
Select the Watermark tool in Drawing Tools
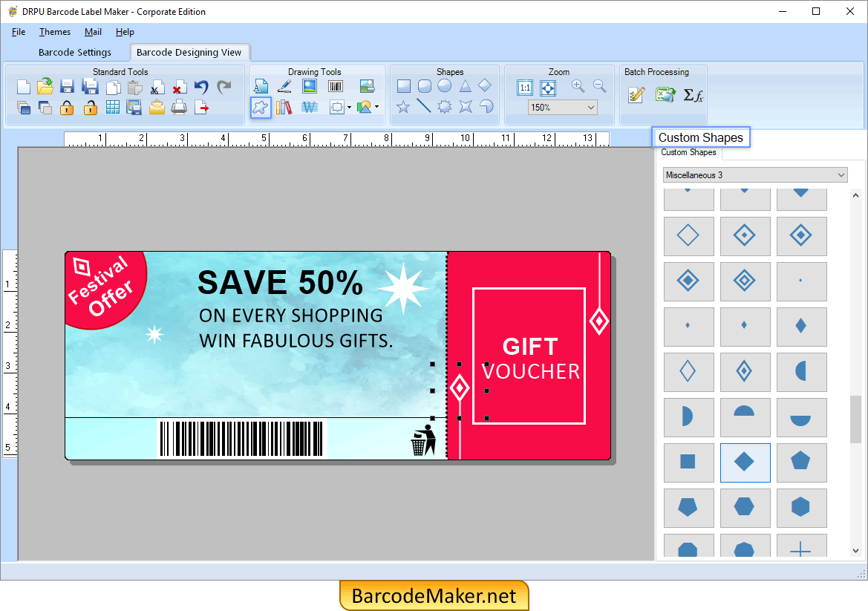coord(310,106)
